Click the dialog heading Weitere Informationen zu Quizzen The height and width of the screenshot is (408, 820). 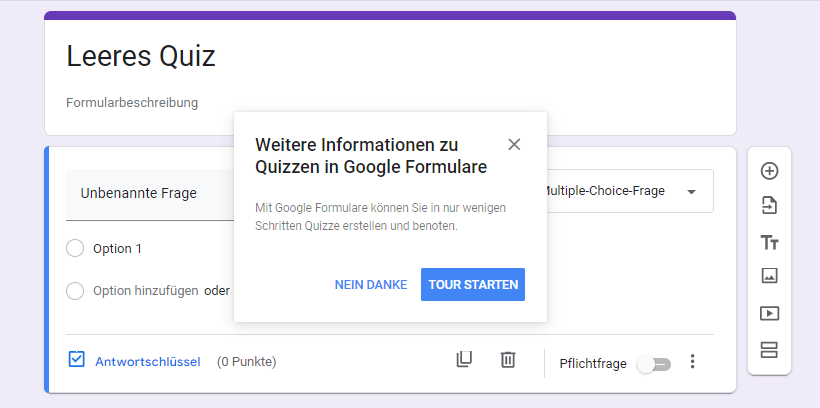[371, 155]
